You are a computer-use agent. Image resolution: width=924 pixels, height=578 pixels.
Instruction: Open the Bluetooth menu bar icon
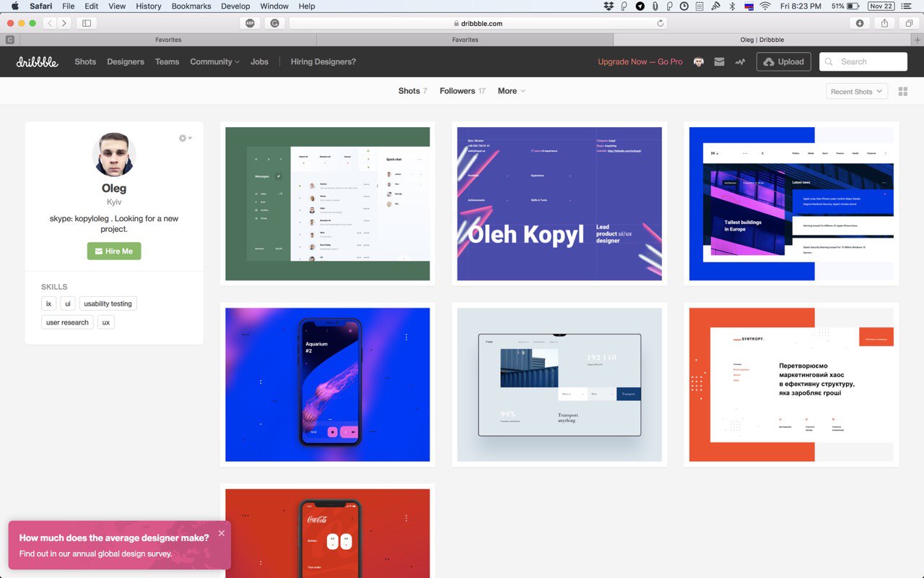[x=731, y=6]
